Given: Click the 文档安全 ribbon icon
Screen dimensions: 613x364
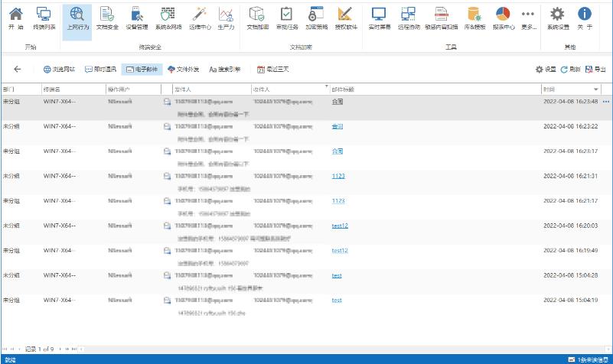Looking at the screenshot, I should [x=107, y=18].
